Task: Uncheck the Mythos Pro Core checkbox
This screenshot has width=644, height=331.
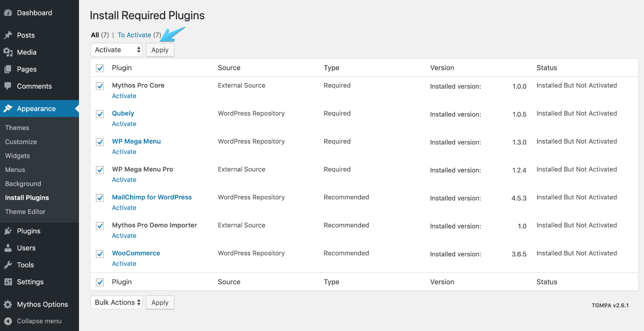Action: coord(100,86)
